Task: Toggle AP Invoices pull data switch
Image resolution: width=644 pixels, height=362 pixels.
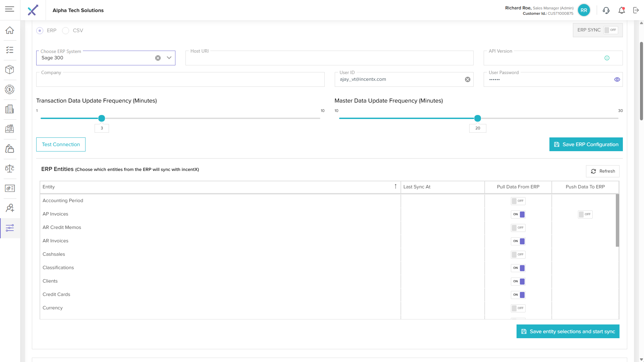Action: click(518, 215)
